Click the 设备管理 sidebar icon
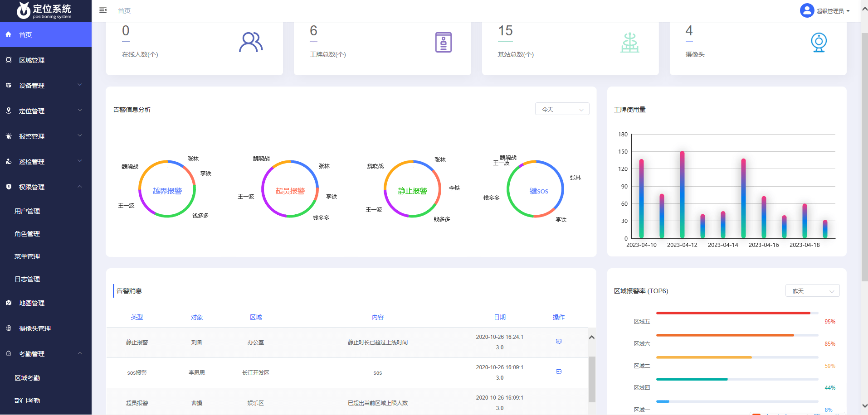Image resolution: width=868 pixels, height=415 pixels. click(x=8, y=85)
